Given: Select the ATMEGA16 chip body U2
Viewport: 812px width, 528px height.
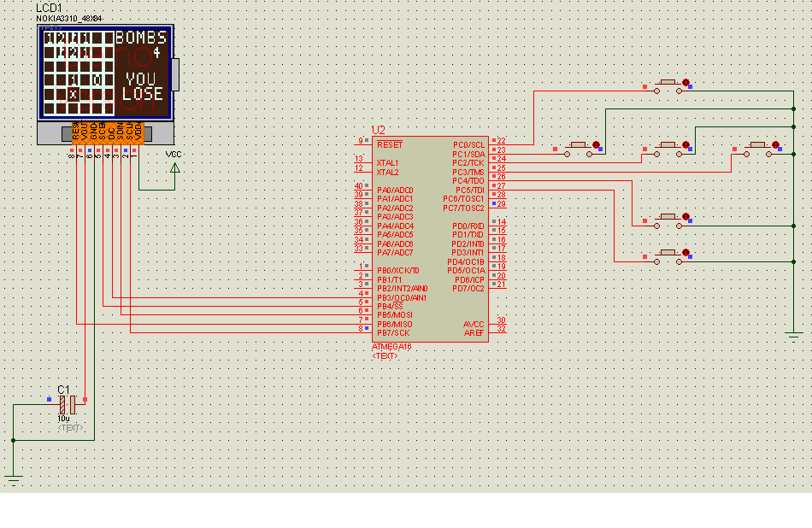Looking at the screenshot, I should (430, 238).
